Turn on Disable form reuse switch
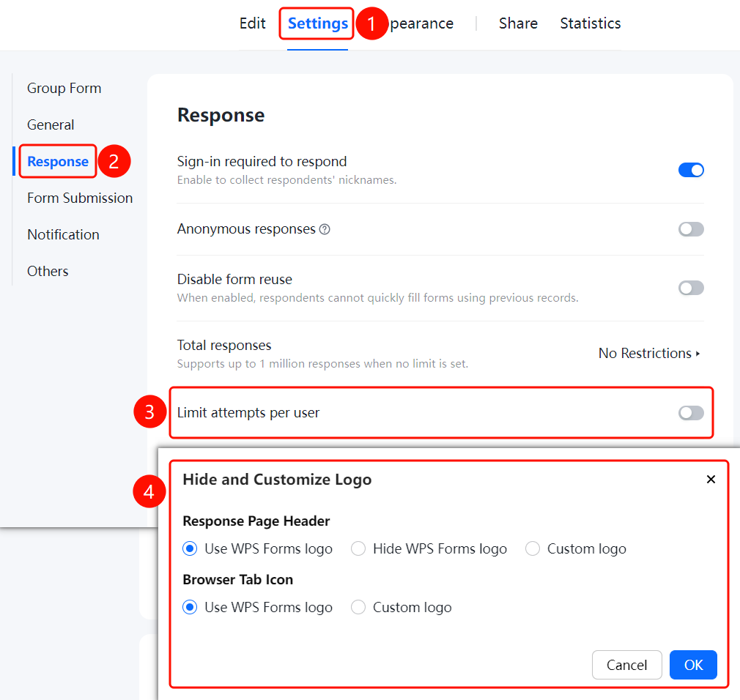This screenshot has width=740, height=700. (691, 288)
